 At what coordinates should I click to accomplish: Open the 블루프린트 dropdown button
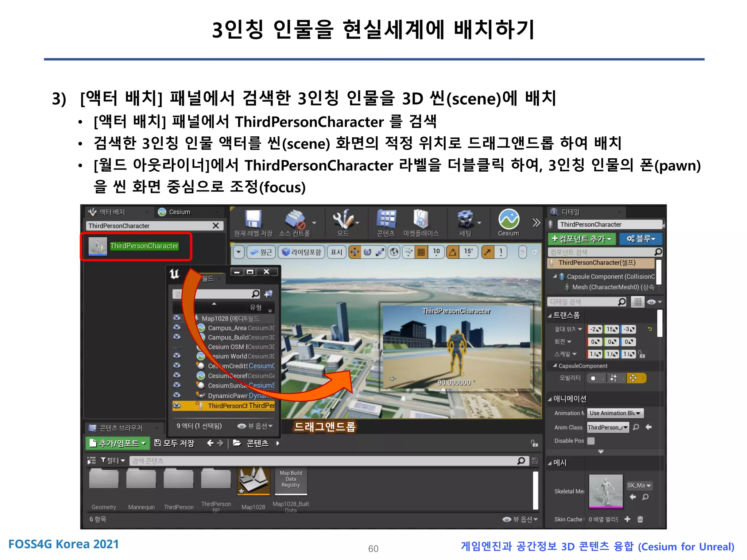[641, 239]
